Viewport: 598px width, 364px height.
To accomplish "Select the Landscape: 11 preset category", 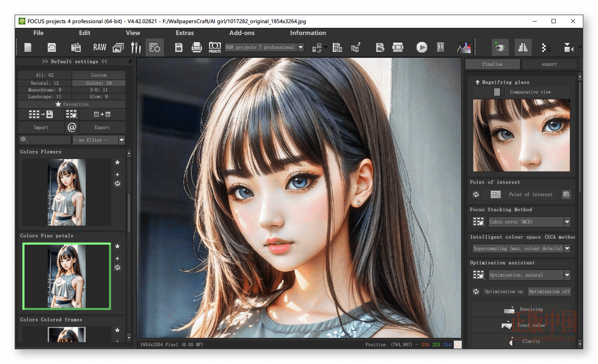I will [45, 97].
